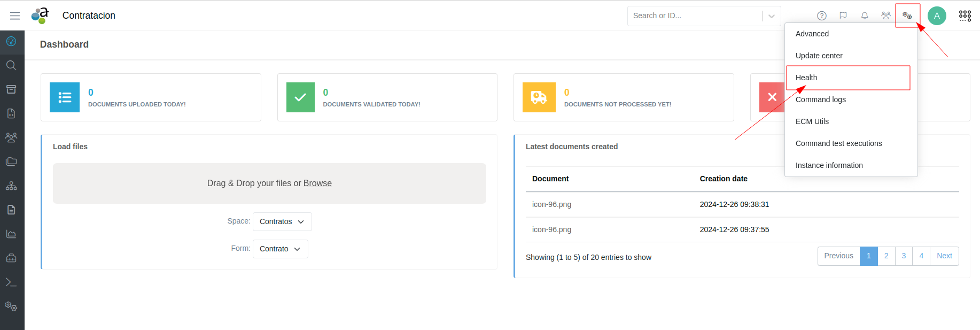Open the terminal command icon in sidebar

point(11,282)
